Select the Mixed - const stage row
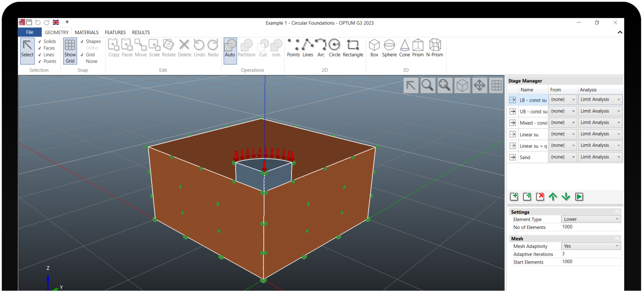This screenshot has height=291, width=644. pos(533,123)
